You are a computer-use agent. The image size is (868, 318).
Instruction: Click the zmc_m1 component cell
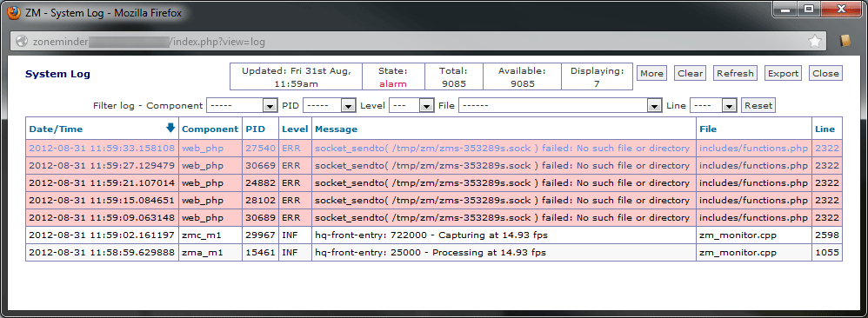210,235
